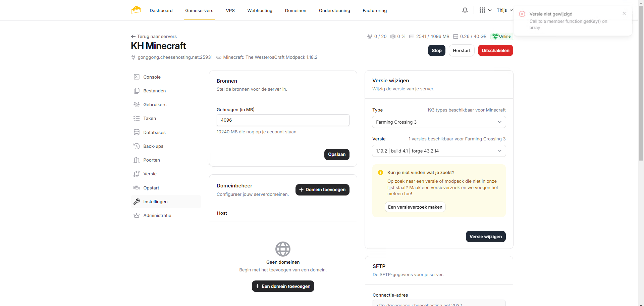Expand the Versie dropdown 1.19.2 build
The height and width of the screenshot is (306, 644).
[x=439, y=151]
